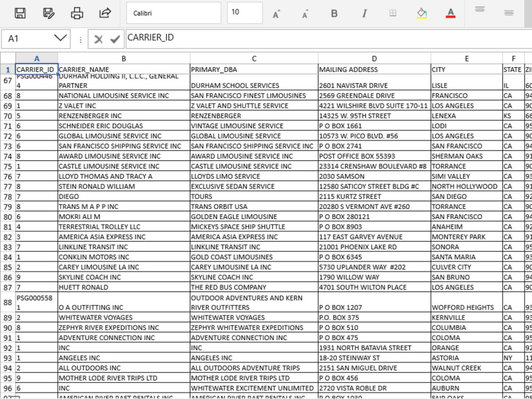Click cell THE RED BUS COMPANY

pos(254,287)
